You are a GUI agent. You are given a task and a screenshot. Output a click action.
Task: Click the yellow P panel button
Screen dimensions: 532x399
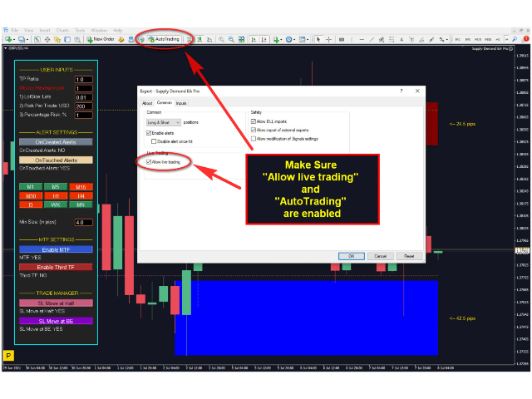(x=8, y=356)
